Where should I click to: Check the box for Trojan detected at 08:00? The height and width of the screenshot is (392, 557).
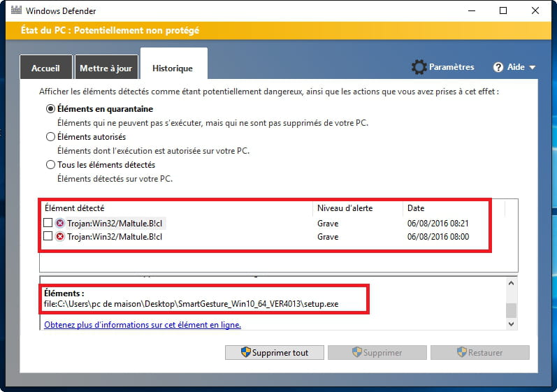(48, 236)
